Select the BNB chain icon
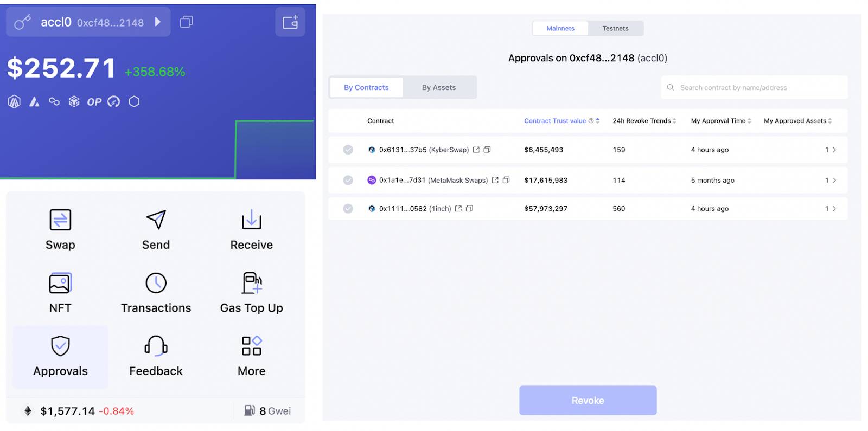868x431 pixels. tap(74, 101)
